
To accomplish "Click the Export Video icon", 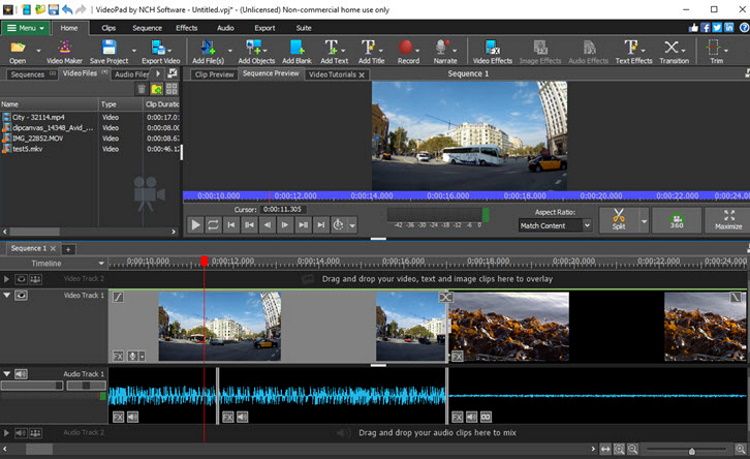I will click(160, 52).
